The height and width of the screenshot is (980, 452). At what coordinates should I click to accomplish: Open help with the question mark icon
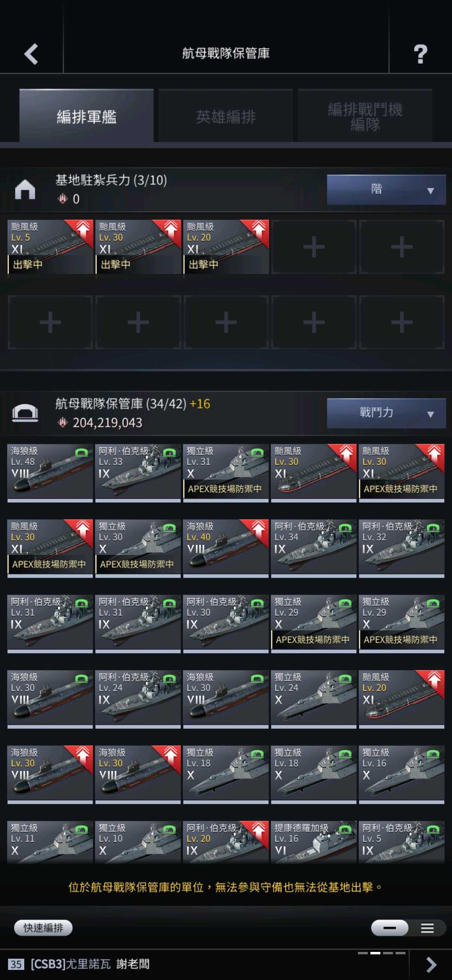click(x=421, y=54)
